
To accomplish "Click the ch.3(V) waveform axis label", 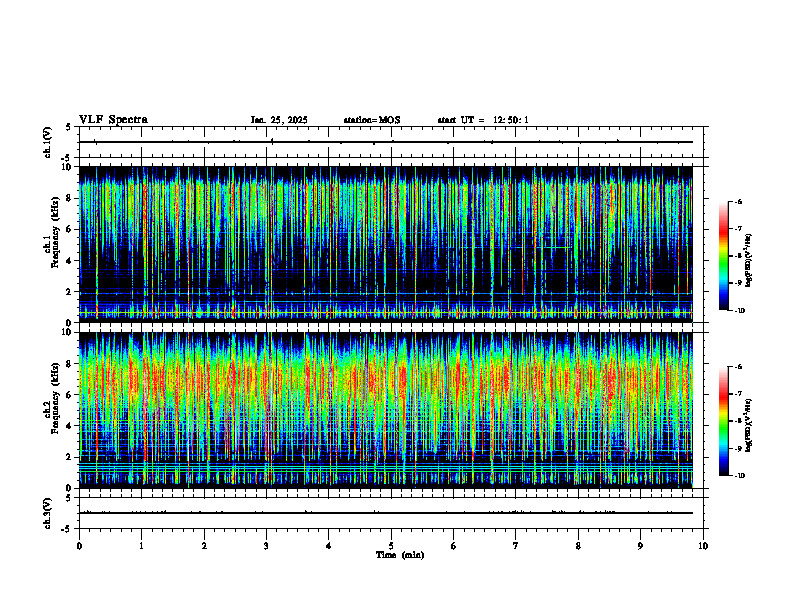I will tap(47, 513).
